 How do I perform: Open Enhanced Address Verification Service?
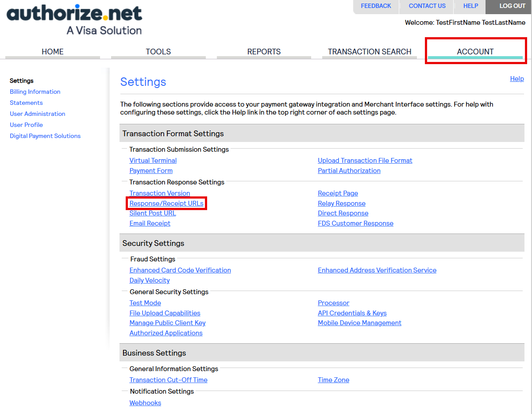pos(377,270)
